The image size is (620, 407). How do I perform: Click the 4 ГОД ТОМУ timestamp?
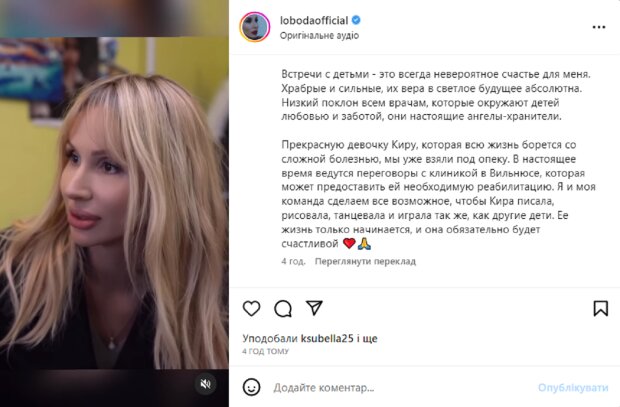point(265,351)
